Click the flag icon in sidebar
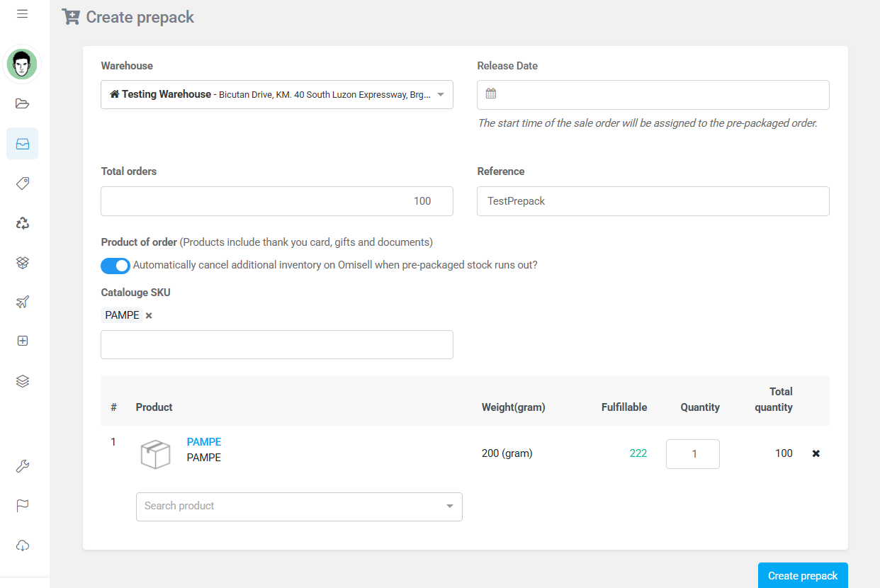 [x=22, y=506]
